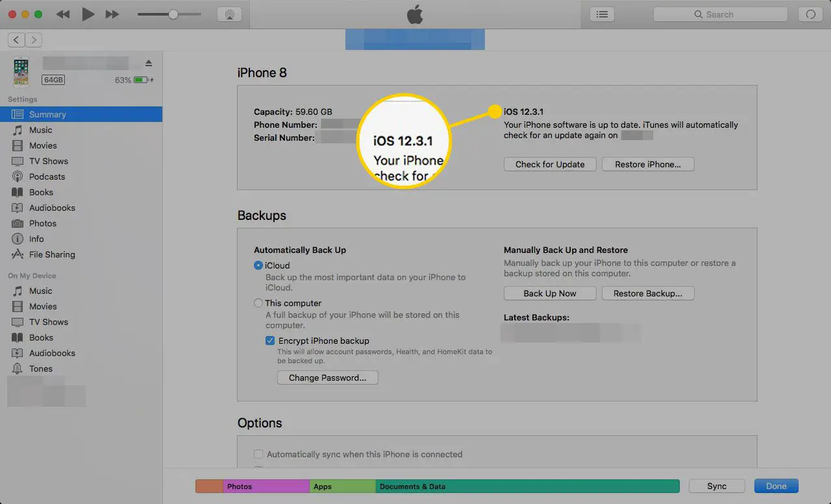The width and height of the screenshot is (831, 504).
Task: Select Music under On My Device
Action: click(x=81, y=291)
